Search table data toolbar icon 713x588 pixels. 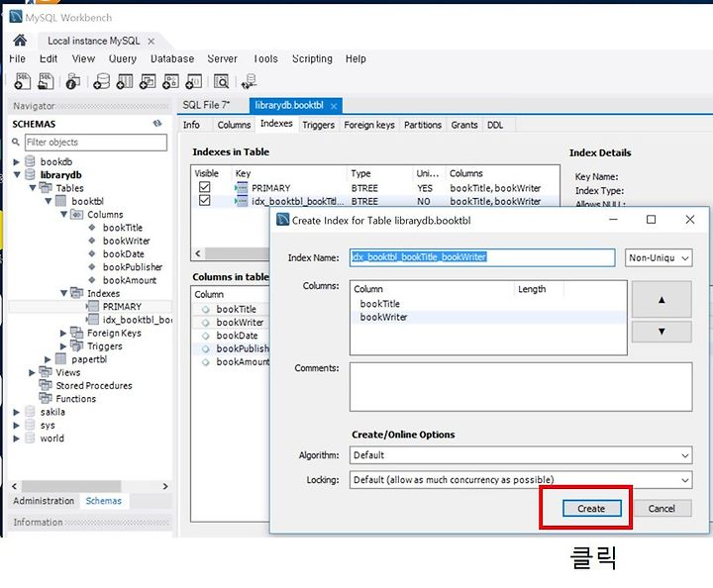coord(222,81)
